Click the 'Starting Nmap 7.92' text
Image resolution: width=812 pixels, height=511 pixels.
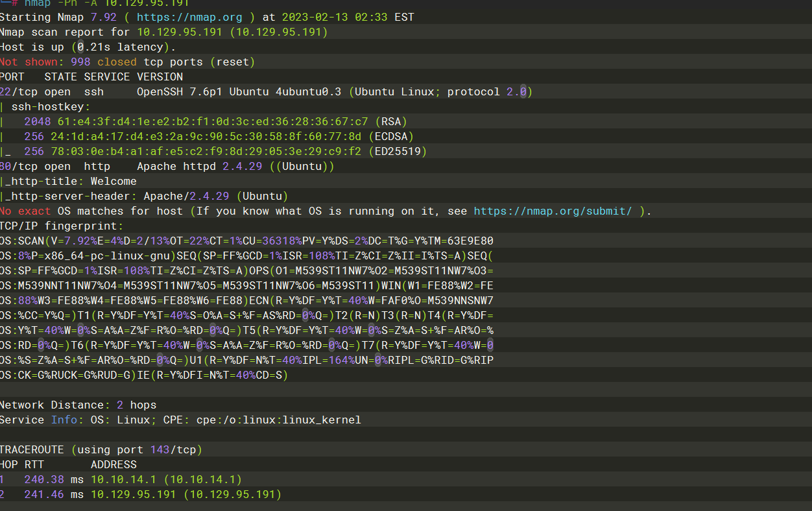58,18
